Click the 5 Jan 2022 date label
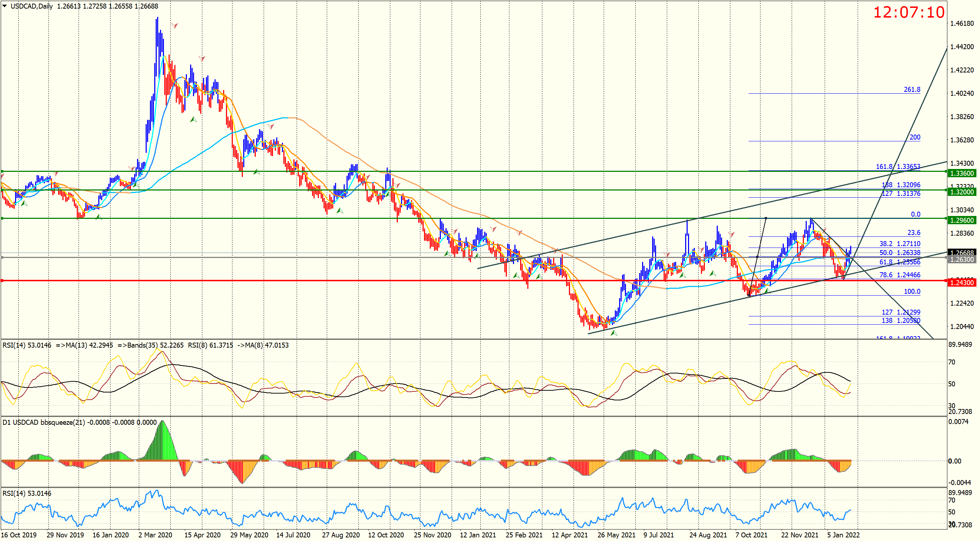This screenshot has width=980, height=541. (x=843, y=535)
